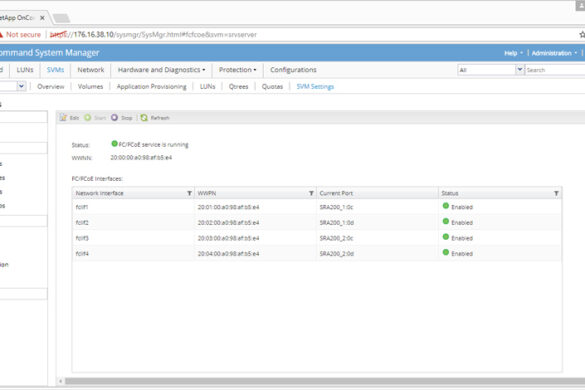Click the green status dot for fclif4
Image resolution: width=585 pixels, height=390 pixels.
point(445,252)
